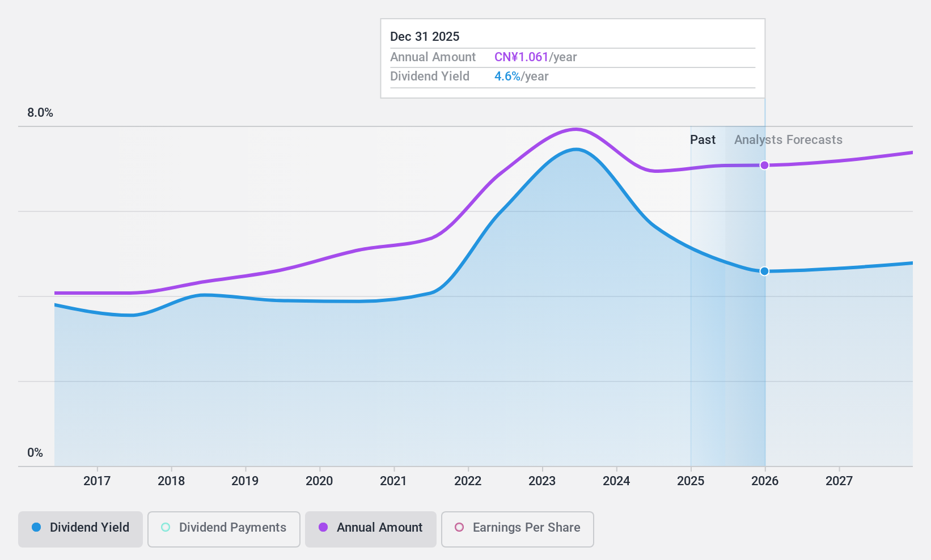Click the 2022 x-axis label
The image size is (931, 560).
click(468, 481)
